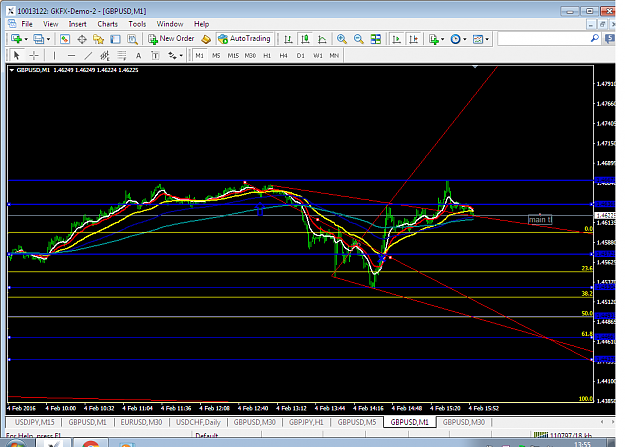Toggle chart shift
Viewport: 625px width, 447px height.
(x=414, y=39)
